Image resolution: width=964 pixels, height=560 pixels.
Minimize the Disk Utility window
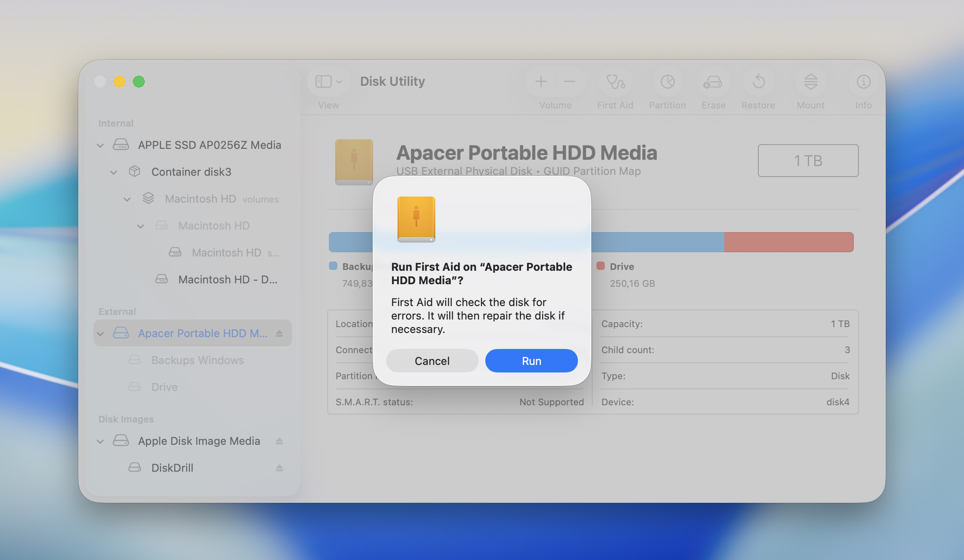click(x=119, y=82)
